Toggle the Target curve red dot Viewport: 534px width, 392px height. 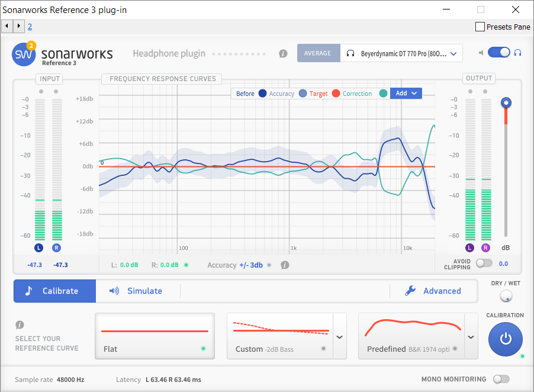[336, 94]
